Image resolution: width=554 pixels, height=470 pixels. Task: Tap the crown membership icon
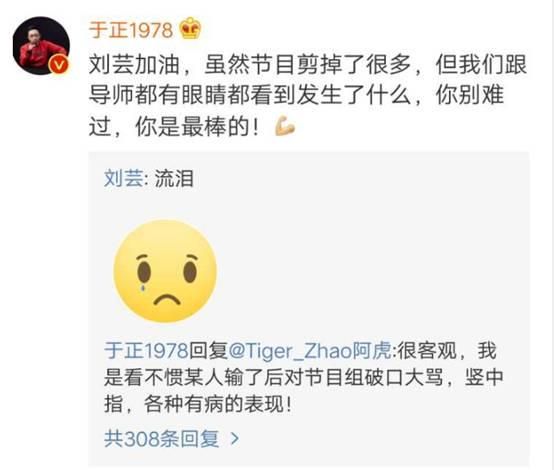[x=191, y=29]
